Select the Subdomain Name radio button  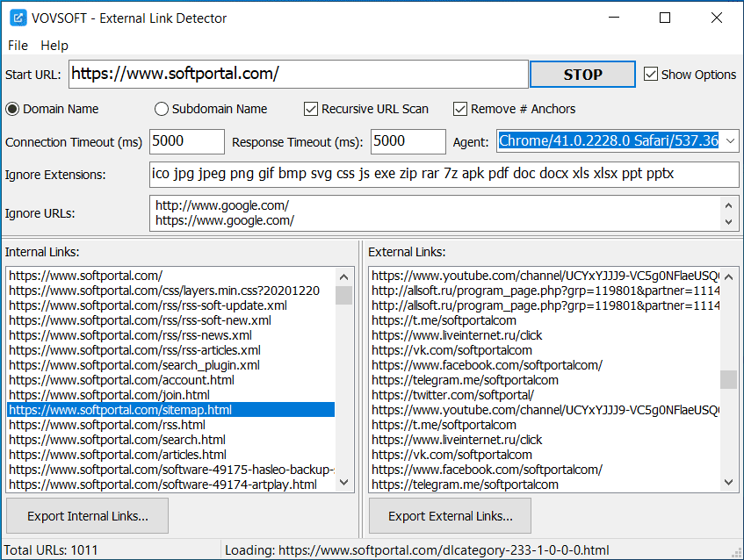[162, 109]
